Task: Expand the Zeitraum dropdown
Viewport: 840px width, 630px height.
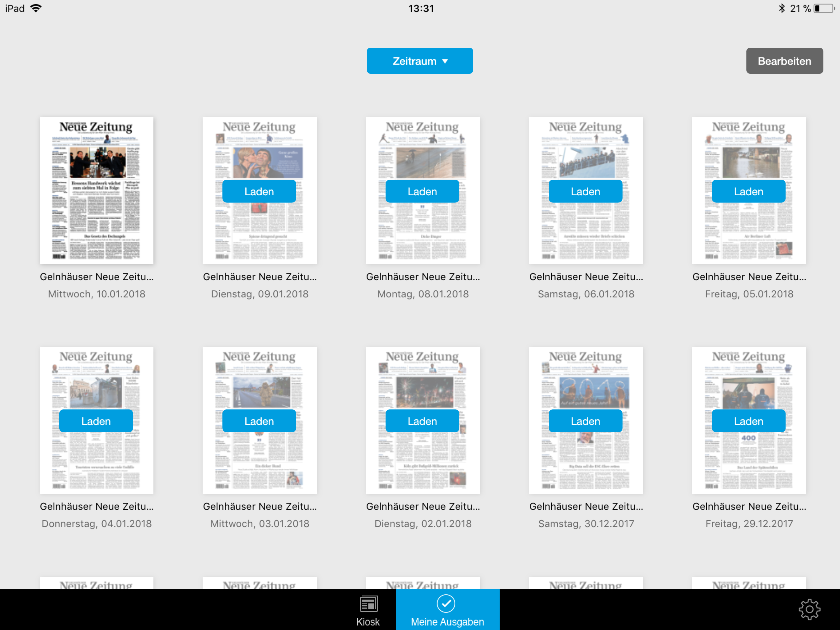Action: pyautogui.click(x=419, y=61)
